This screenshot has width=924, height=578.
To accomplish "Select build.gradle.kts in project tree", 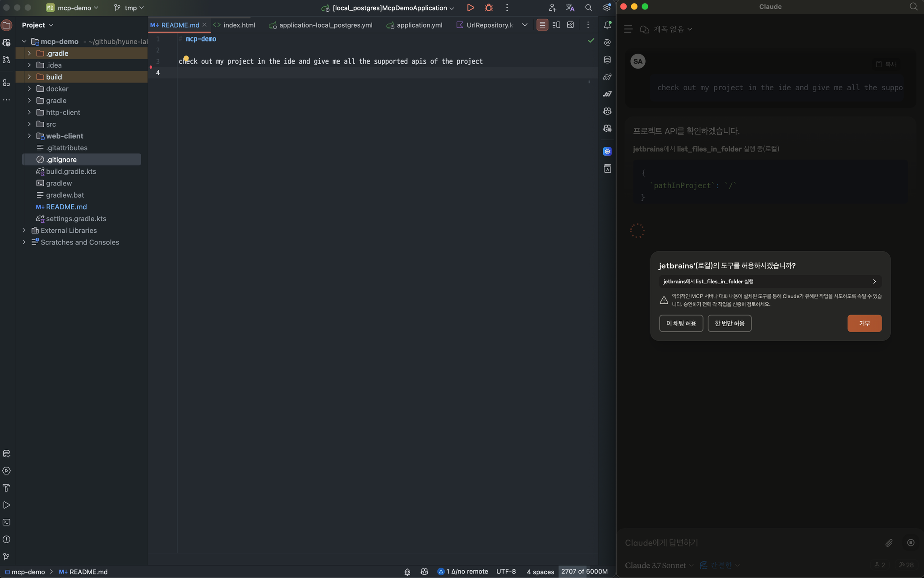I will 71,171.
